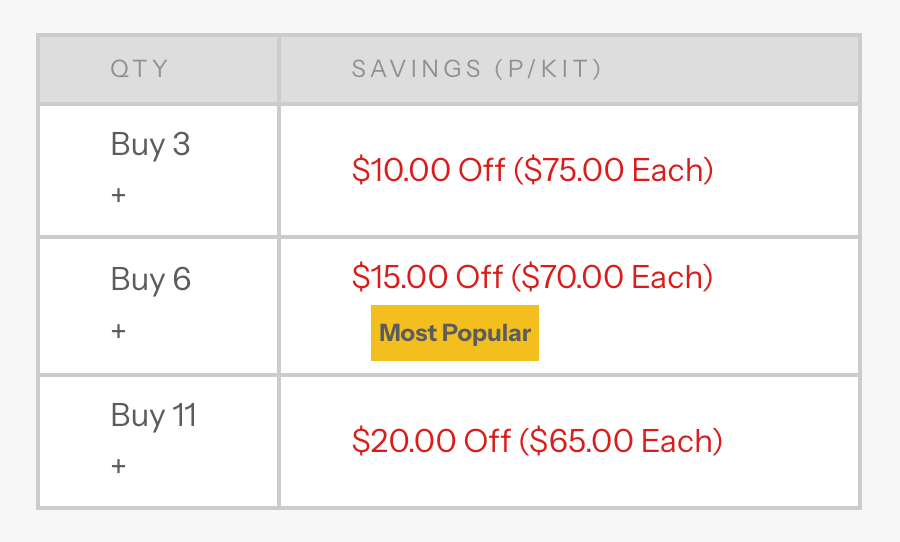Select the yellow Most Popular badge
This screenshot has height=542, width=900.
tap(455, 333)
